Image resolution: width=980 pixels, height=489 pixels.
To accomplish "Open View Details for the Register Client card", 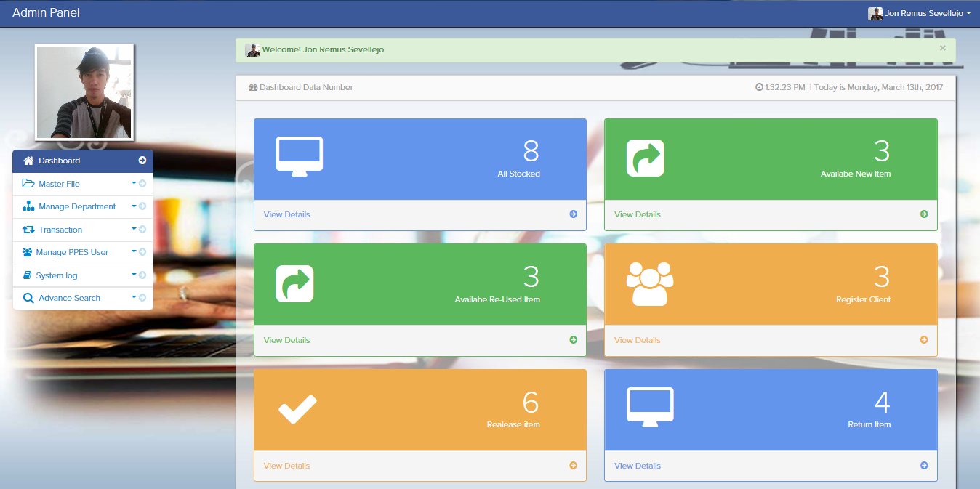I will click(x=638, y=339).
